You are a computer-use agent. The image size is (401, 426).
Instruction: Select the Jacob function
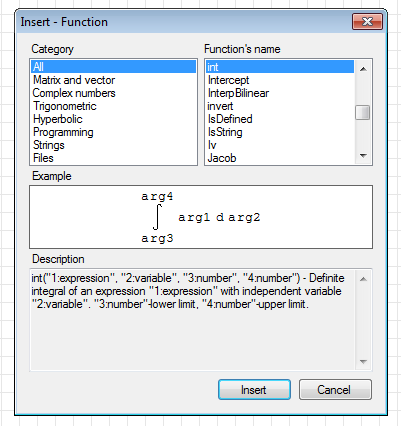tap(280, 158)
